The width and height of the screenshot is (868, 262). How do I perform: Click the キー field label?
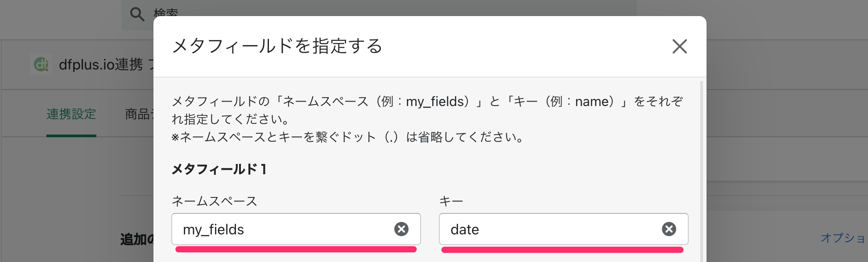[x=451, y=201]
